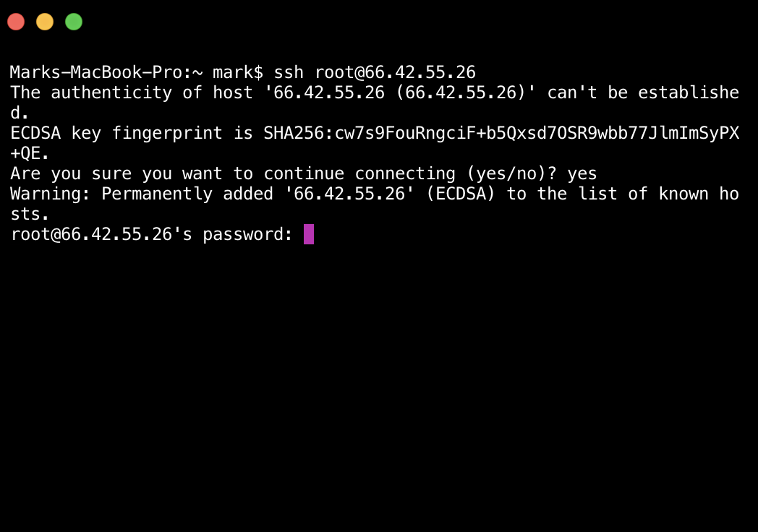758x532 pixels.
Task: Click the yellow minimize window button
Action: pyautogui.click(x=45, y=22)
